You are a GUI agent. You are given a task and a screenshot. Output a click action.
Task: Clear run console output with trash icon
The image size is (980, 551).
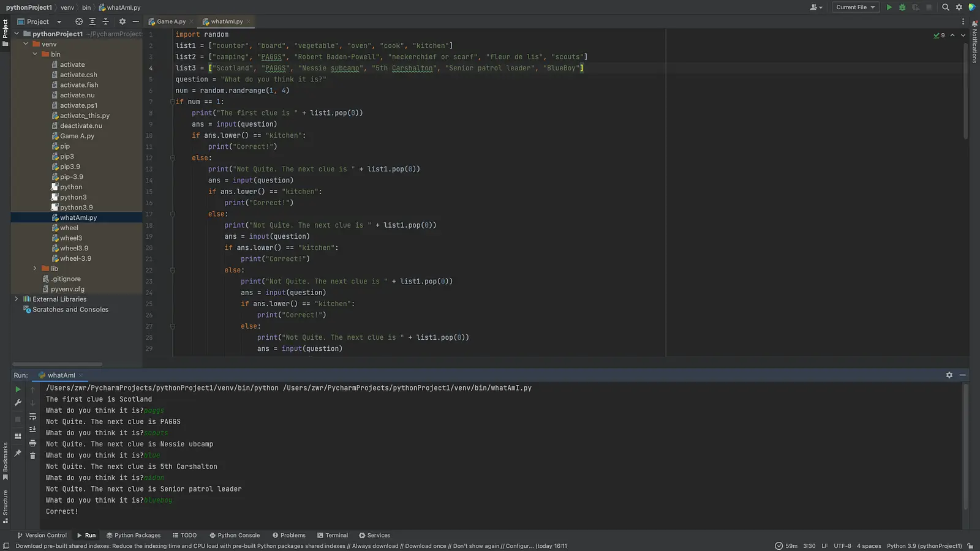(x=32, y=455)
